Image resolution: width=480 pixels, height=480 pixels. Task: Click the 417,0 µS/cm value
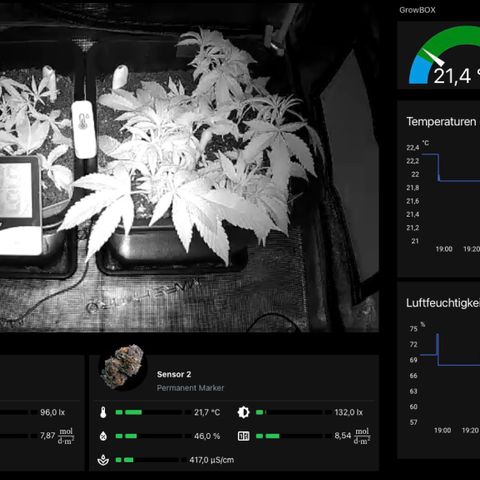212,460
